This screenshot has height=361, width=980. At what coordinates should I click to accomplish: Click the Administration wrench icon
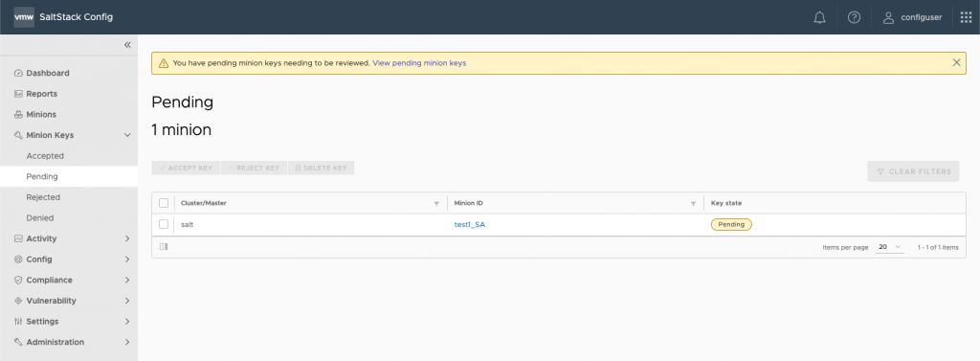(x=18, y=342)
